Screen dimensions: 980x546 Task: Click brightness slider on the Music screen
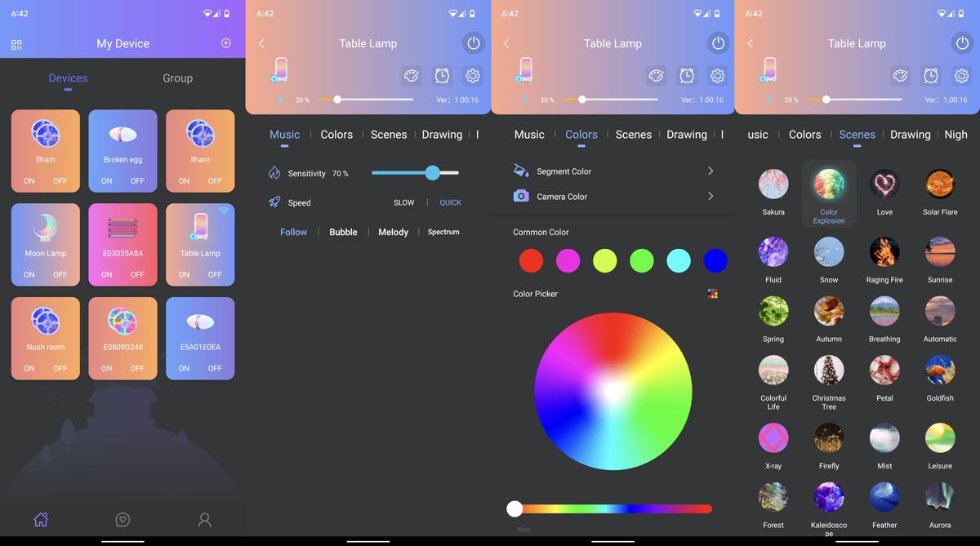pyautogui.click(x=365, y=100)
